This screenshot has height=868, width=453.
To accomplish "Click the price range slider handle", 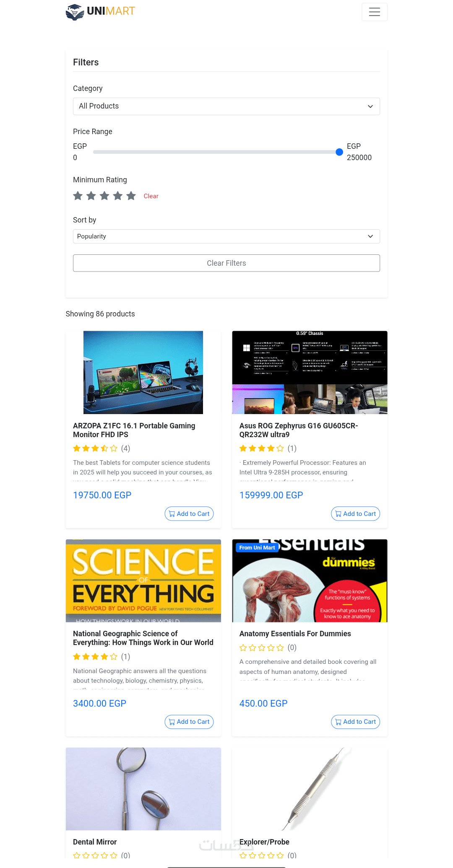I will pos(339,152).
